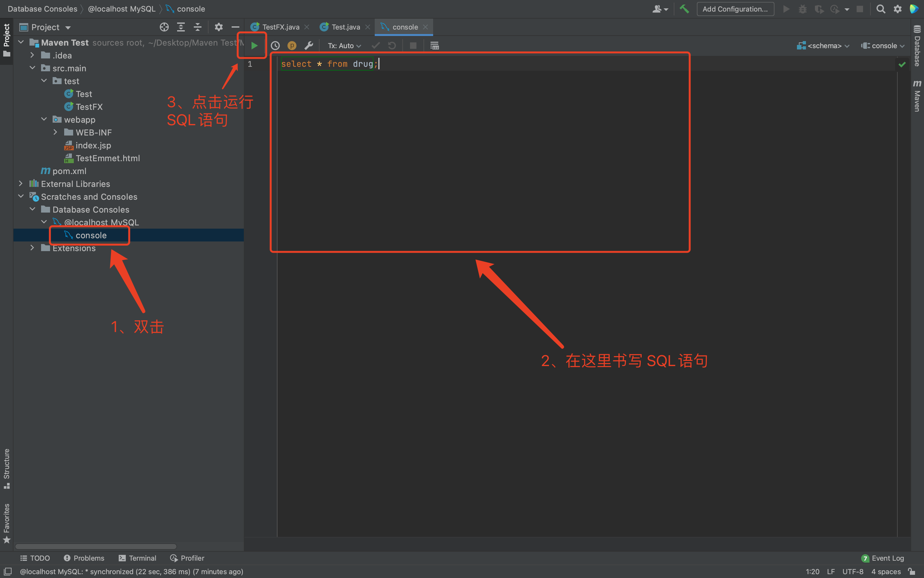Open the Tx: Auto transaction mode dropdown
Viewport: 924px width, 578px height.
344,46
